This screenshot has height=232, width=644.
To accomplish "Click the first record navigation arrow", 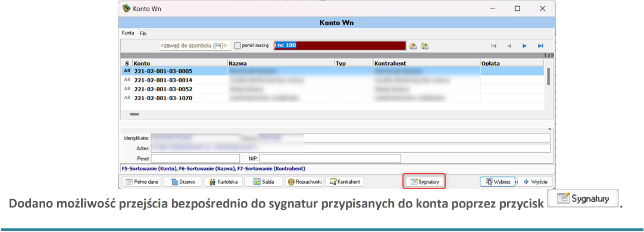I will click(493, 46).
